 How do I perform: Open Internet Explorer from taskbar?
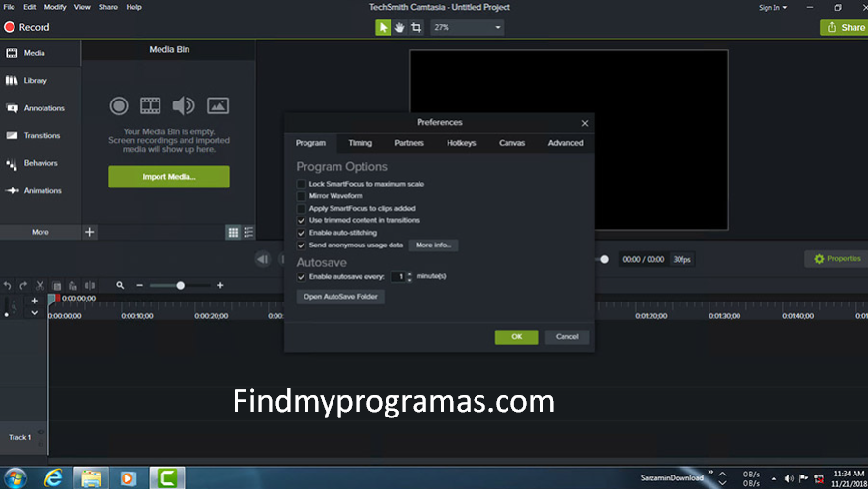(x=53, y=478)
